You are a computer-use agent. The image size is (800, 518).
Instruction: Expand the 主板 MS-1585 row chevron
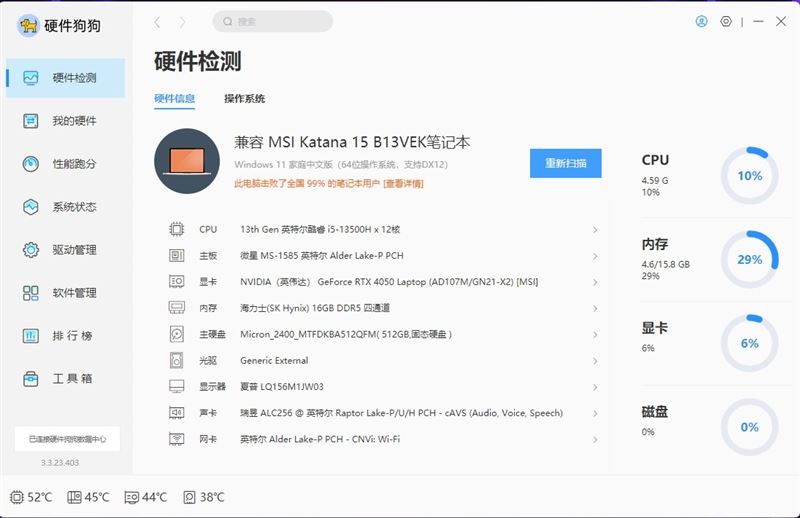point(595,256)
